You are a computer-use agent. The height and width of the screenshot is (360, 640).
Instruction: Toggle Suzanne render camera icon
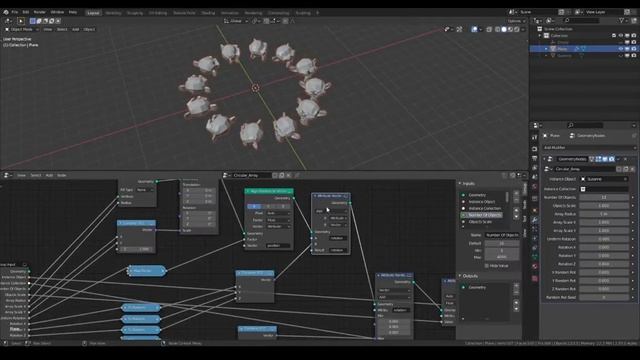click(634, 56)
